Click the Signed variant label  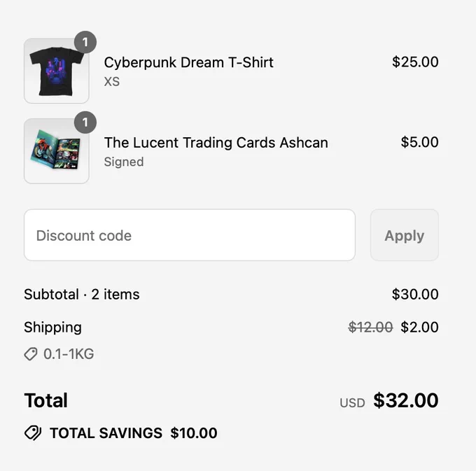pyautogui.click(x=124, y=162)
